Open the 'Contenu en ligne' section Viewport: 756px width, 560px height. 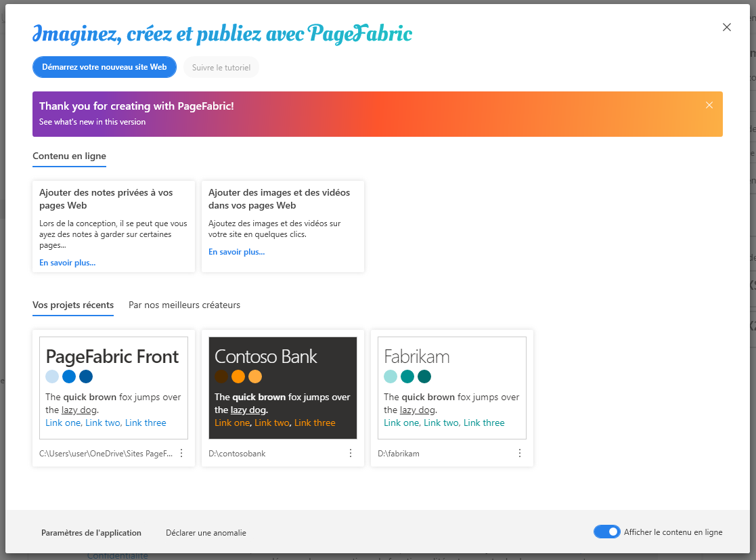click(69, 156)
